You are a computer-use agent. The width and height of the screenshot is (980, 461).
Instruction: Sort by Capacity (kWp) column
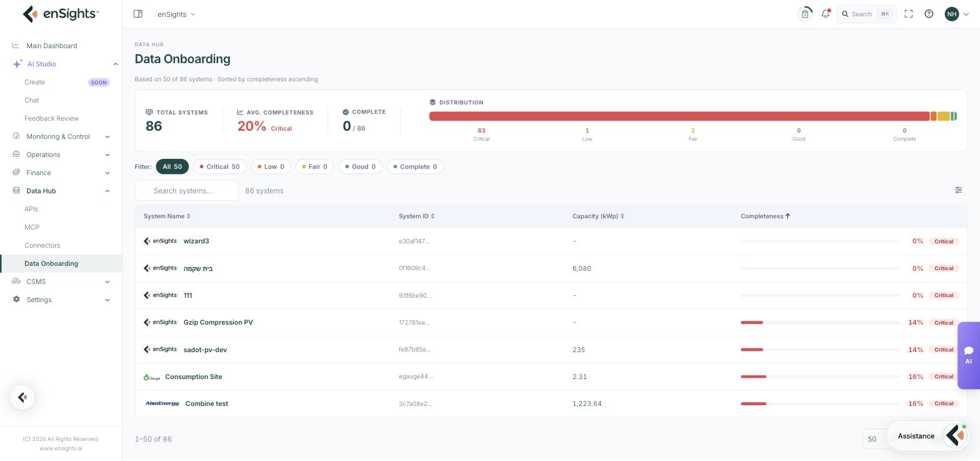[x=598, y=216]
